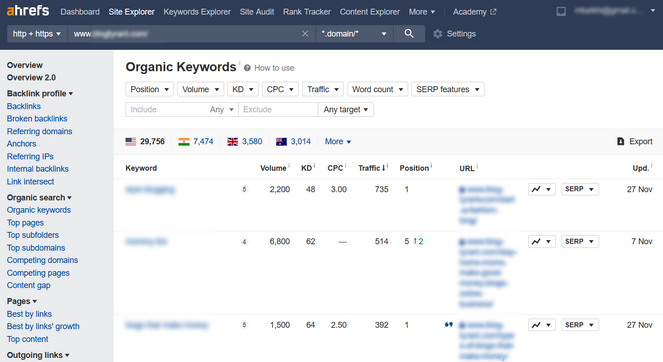Click the monitor icon near account email

[x=561, y=11]
